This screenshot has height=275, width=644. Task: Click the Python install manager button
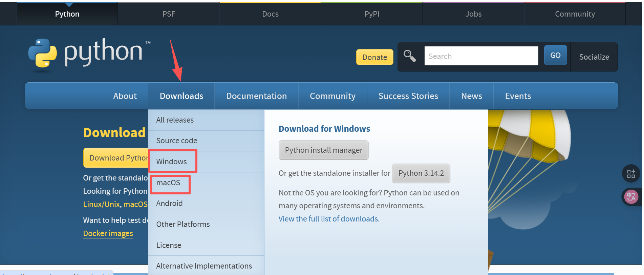click(323, 150)
